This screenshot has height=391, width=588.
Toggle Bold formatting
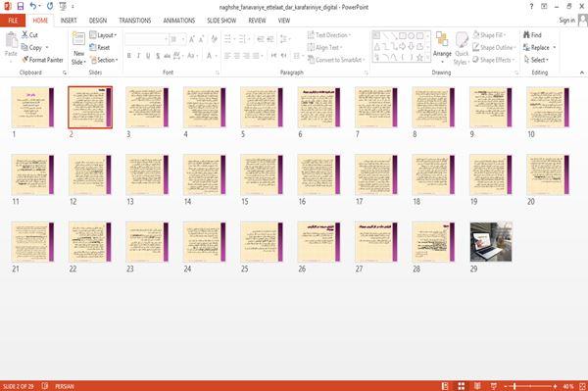(129, 56)
